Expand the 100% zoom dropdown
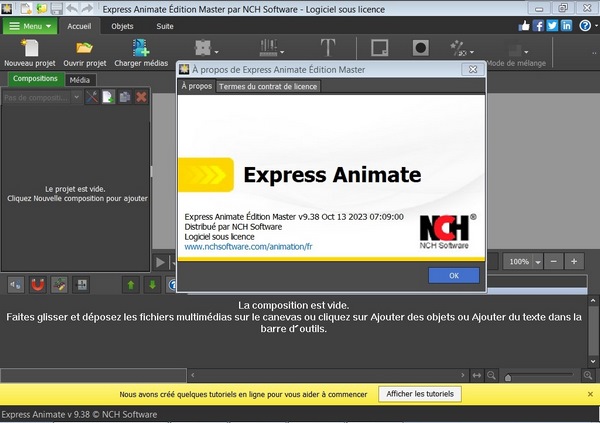600x423 pixels. (x=537, y=261)
